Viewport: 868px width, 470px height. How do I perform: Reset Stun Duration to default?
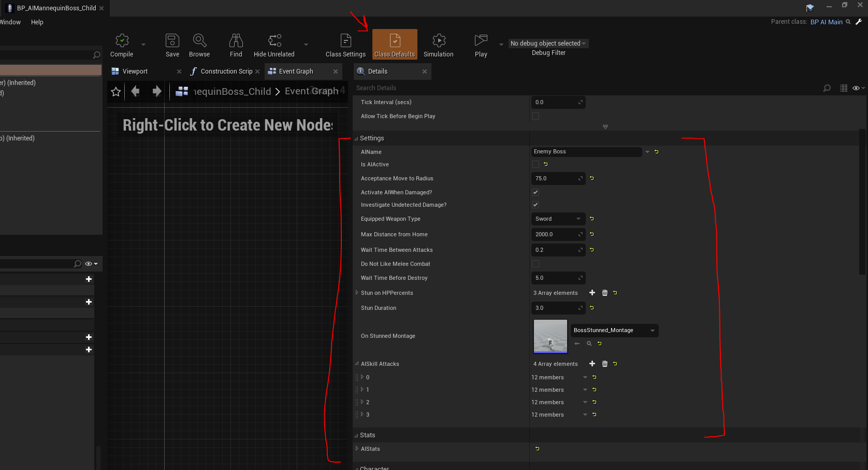point(592,308)
